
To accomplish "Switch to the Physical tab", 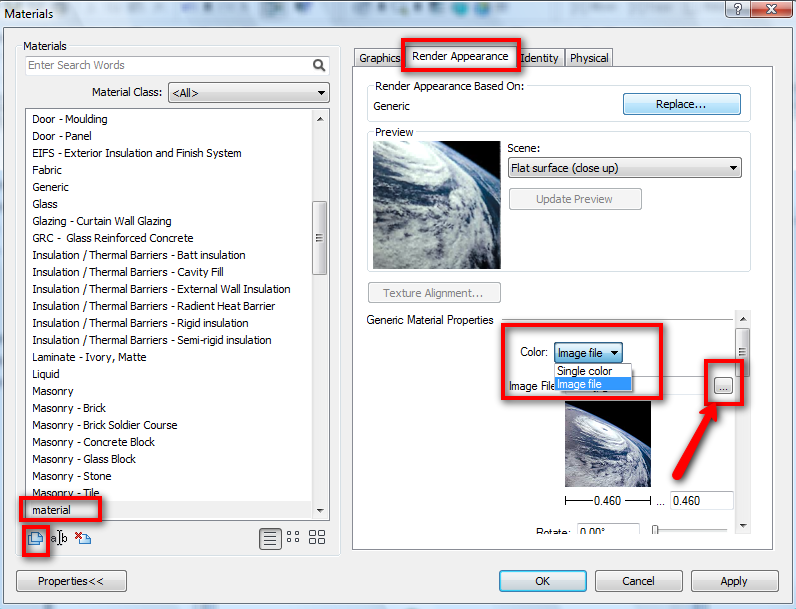I will (589, 58).
